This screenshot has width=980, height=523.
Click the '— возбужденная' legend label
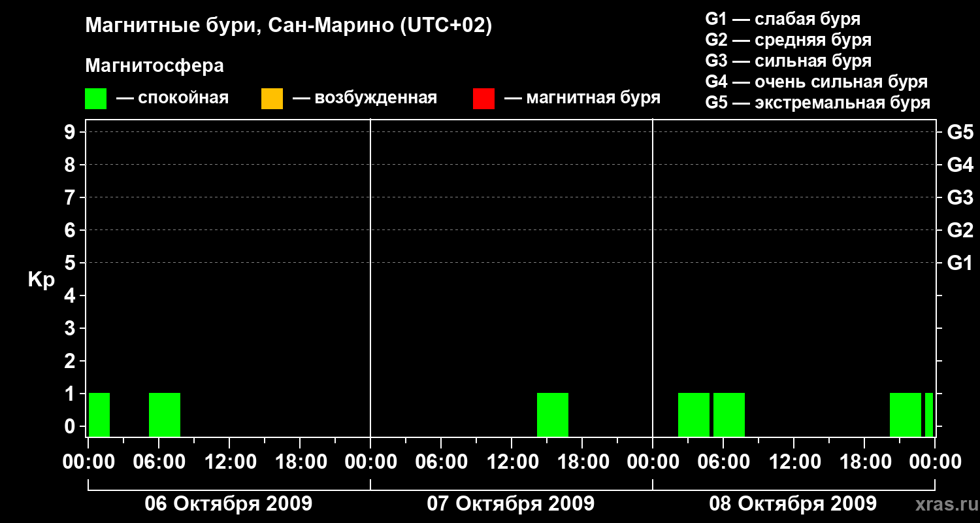coord(365,98)
